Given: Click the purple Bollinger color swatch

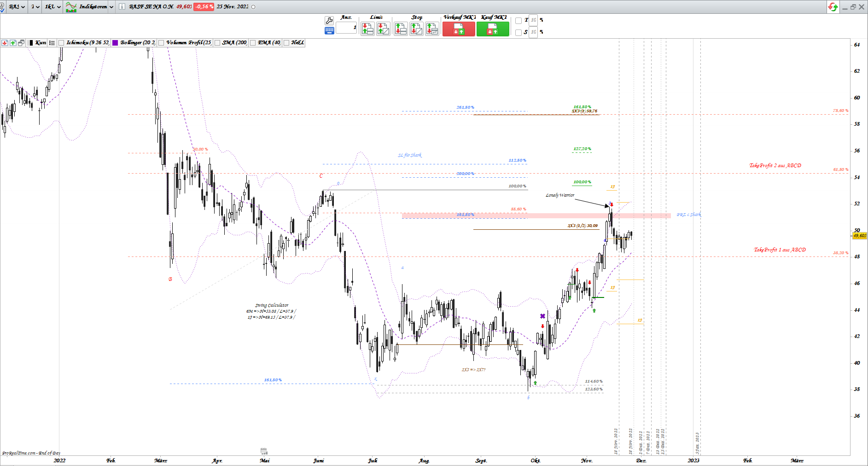Looking at the screenshot, I should point(115,43).
